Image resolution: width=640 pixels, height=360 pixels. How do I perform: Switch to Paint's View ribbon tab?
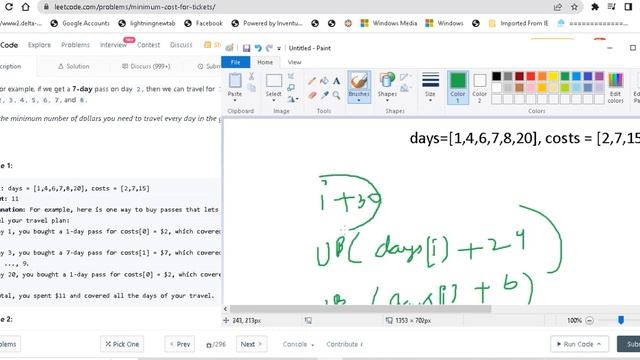(x=294, y=62)
